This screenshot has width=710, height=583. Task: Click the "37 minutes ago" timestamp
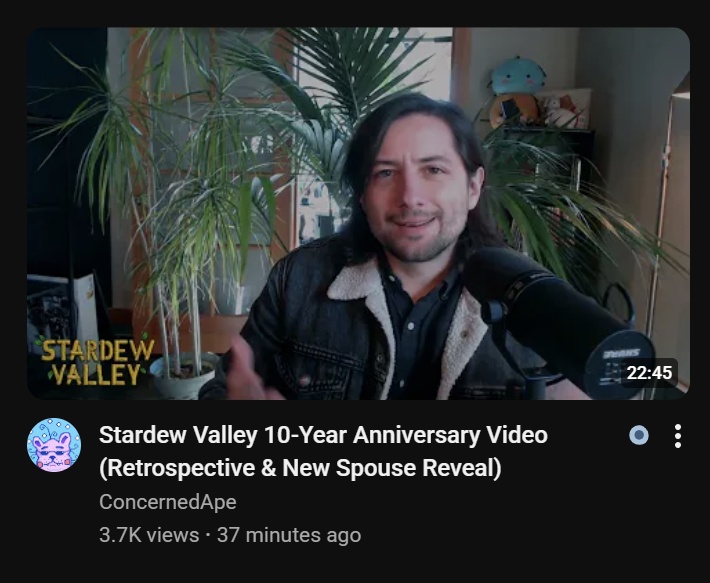pos(289,535)
